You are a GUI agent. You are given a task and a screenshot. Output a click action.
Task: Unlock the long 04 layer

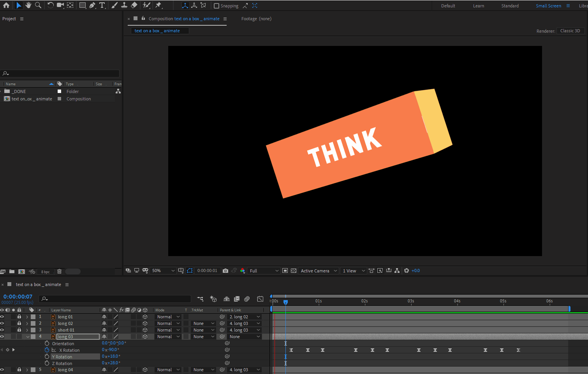point(19,370)
